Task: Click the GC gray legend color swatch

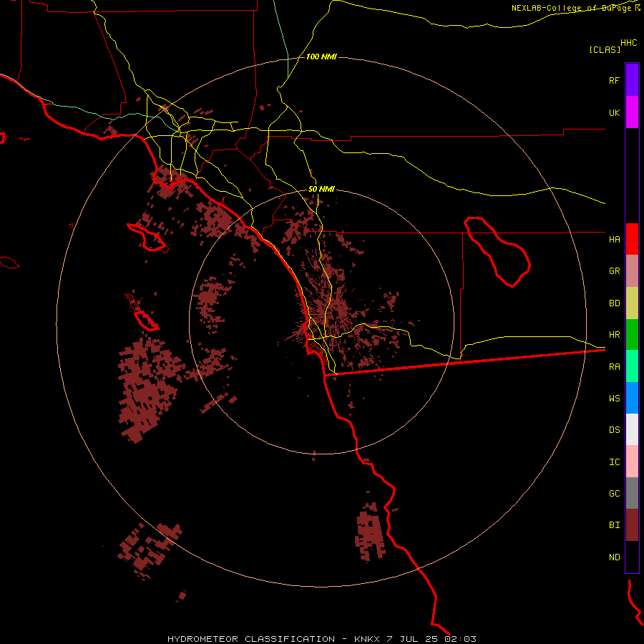Action: pos(632,493)
